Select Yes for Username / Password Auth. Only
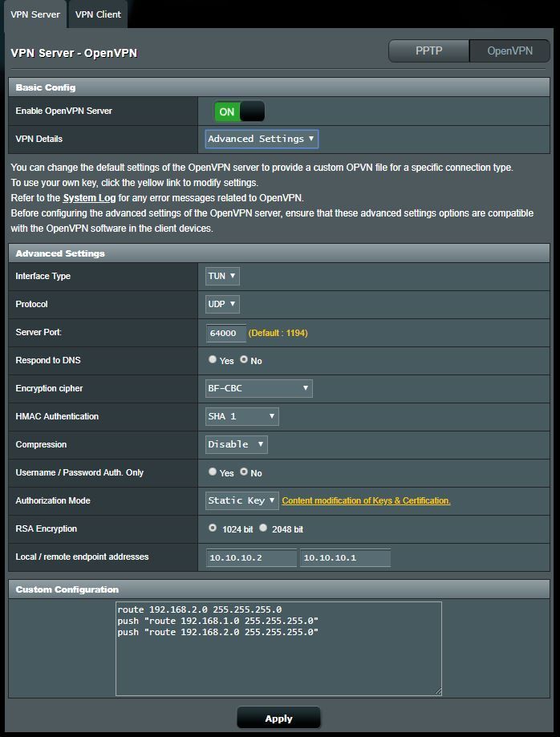This screenshot has width=560, height=737. click(x=213, y=472)
